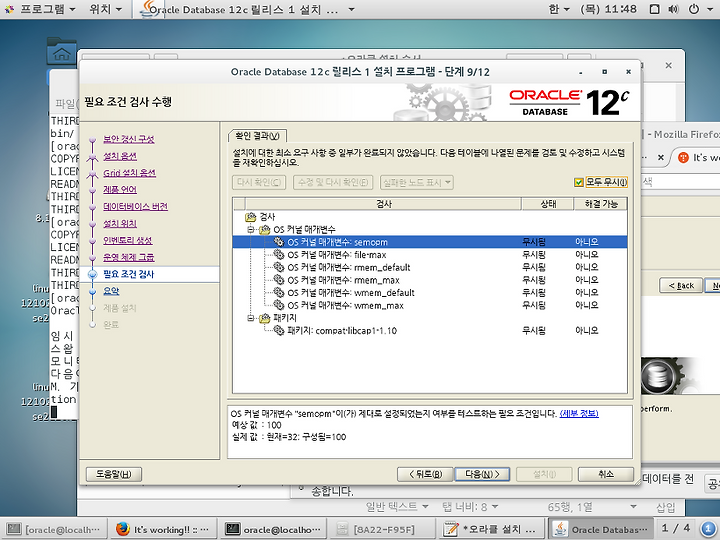Close the Firefox tab in background
This screenshot has height=540, width=720.
[661, 158]
